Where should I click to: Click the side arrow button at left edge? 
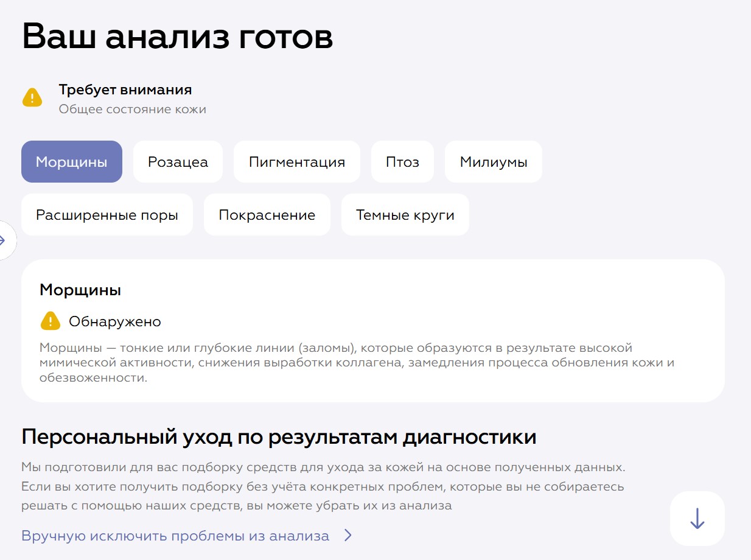pos(5,240)
